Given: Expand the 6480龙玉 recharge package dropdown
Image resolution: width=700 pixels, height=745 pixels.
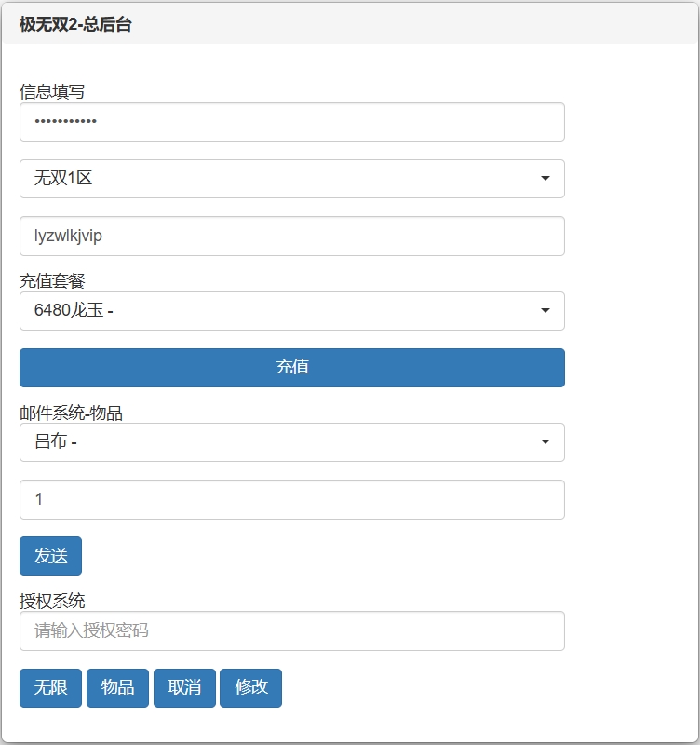Looking at the screenshot, I should 291,311.
